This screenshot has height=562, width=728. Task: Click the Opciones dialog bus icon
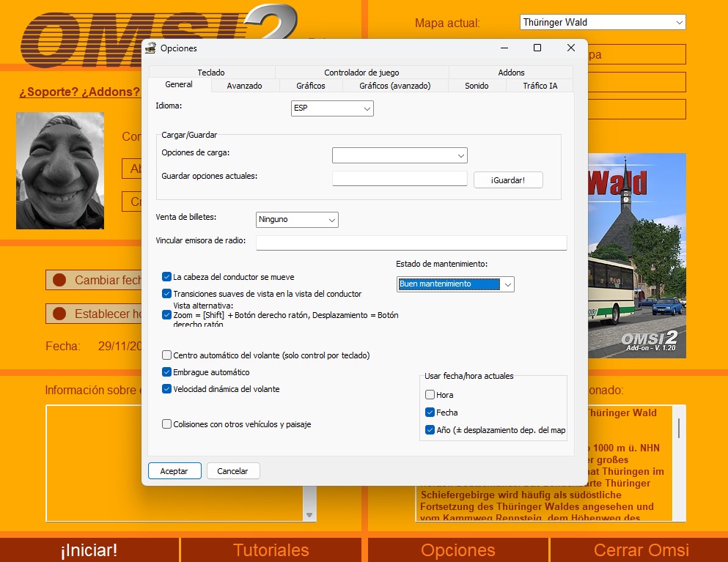coord(151,48)
